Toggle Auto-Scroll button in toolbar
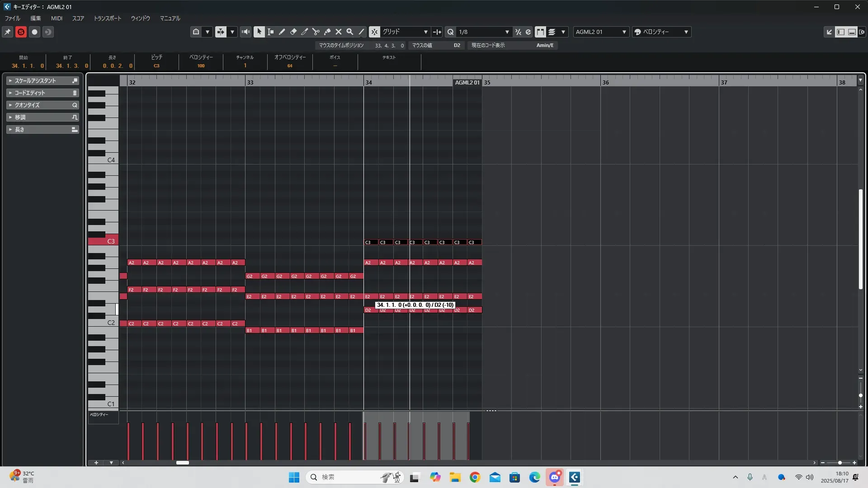This screenshot has height=488, width=868. [221, 32]
